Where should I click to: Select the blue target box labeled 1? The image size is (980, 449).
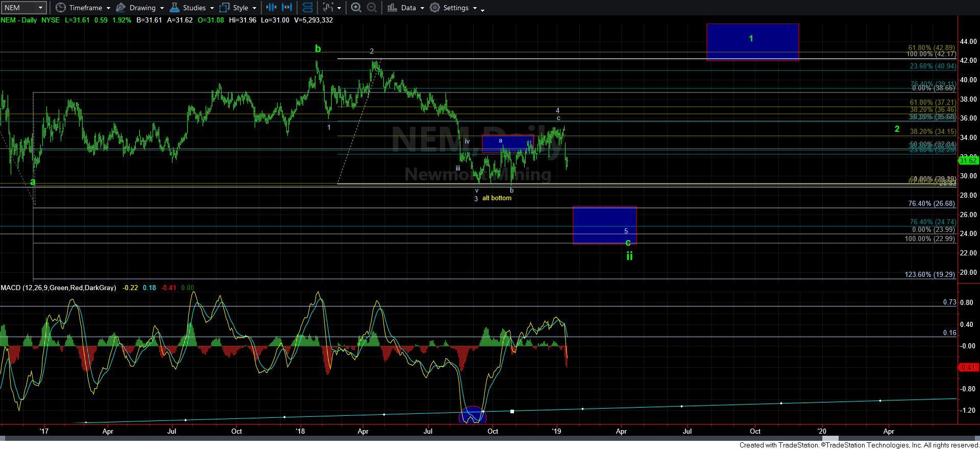pos(752,42)
